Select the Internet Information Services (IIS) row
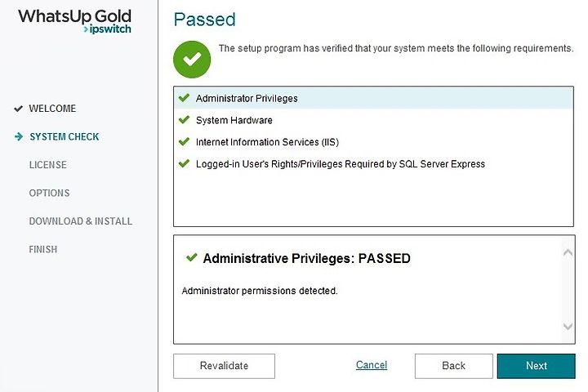 (373, 142)
